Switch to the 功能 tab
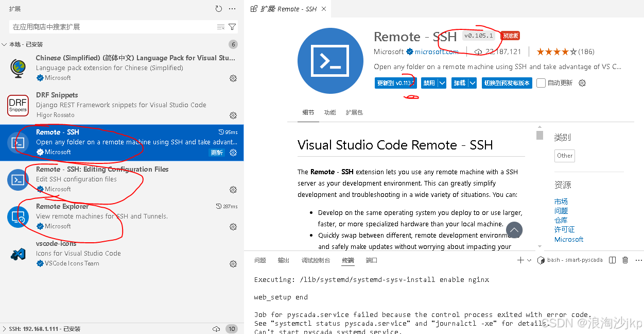Viewport: 644px width, 334px height. click(x=330, y=112)
